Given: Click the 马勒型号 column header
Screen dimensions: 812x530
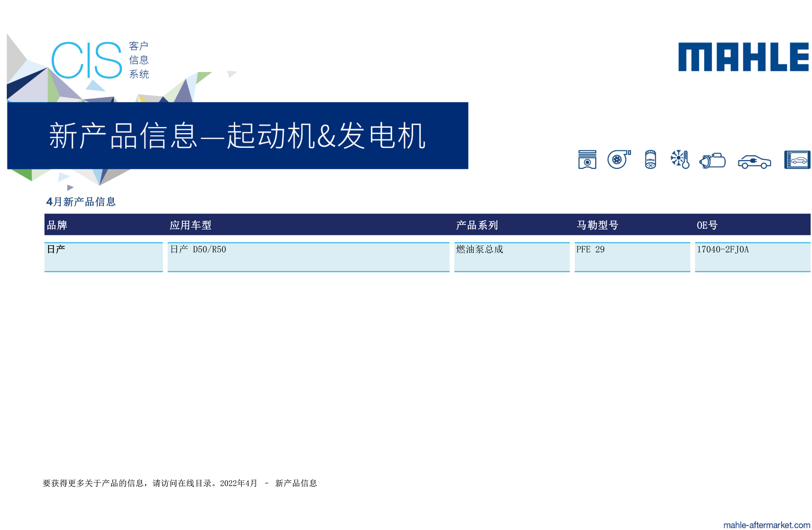Looking at the screenshot, I should (x=597, y=225).
